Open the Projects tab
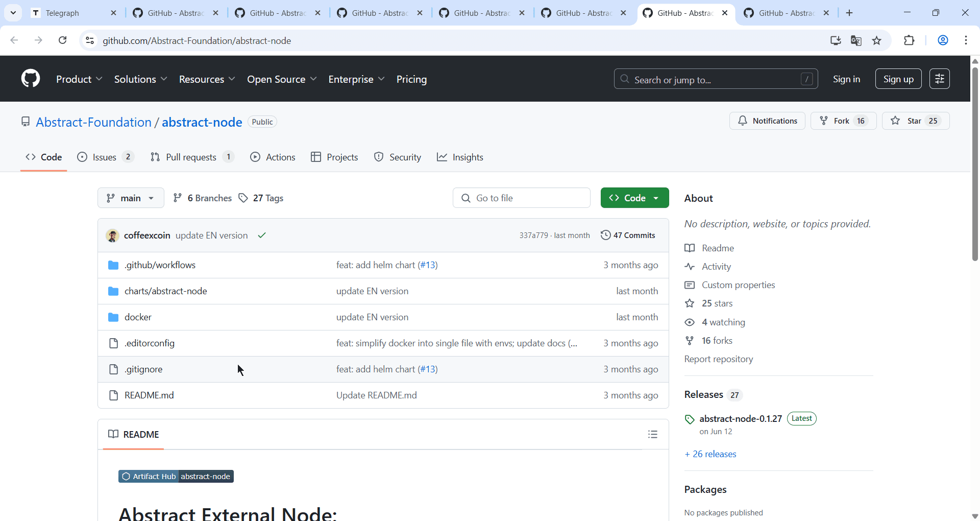 334,157
